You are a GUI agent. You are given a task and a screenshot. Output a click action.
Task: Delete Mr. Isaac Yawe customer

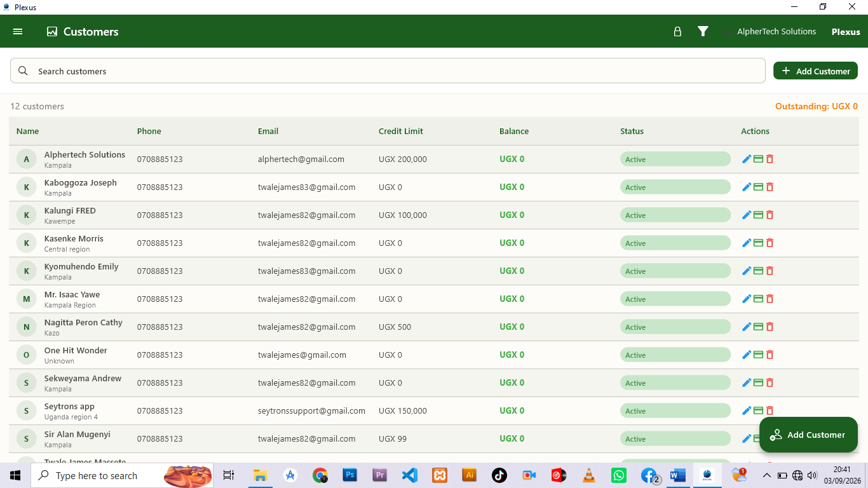point(770,299)
